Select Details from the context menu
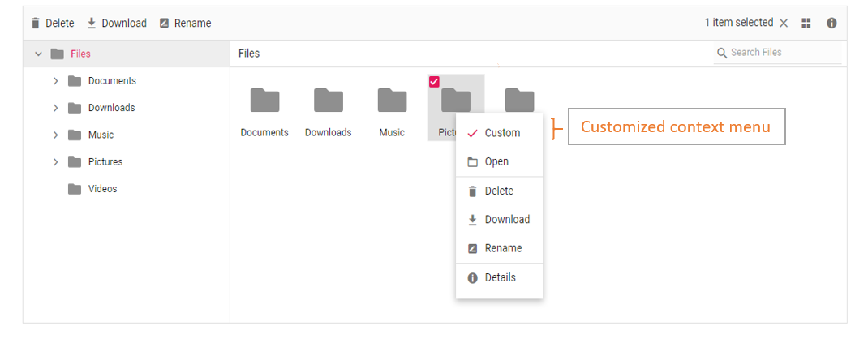868x343 pixels. [x=500, y=277]
